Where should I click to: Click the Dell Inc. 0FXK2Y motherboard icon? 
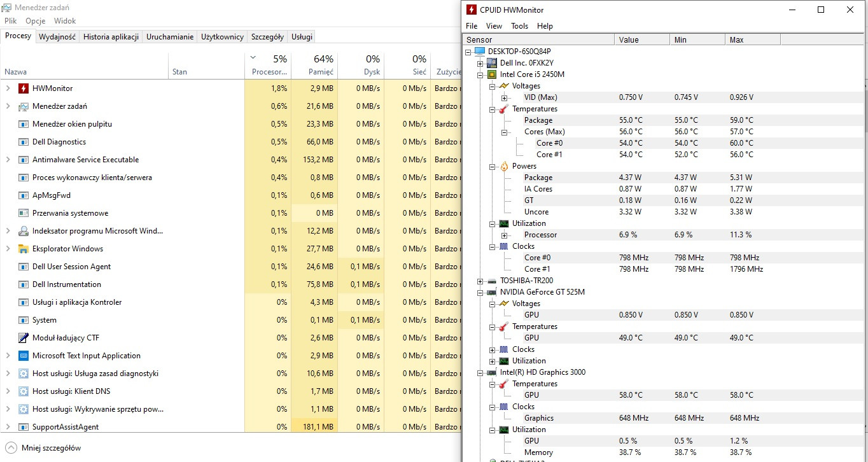[491, 62]
